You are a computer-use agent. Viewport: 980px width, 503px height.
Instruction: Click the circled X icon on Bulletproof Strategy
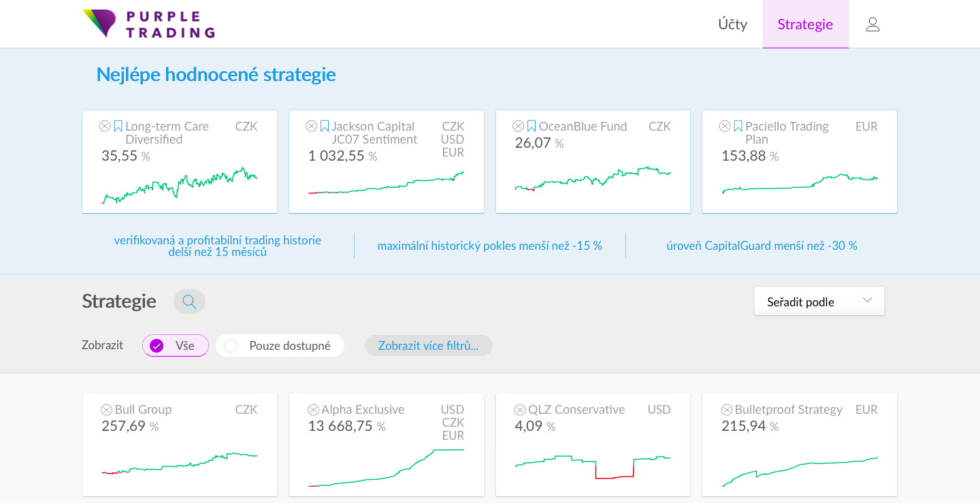click(x=727, y=410)
